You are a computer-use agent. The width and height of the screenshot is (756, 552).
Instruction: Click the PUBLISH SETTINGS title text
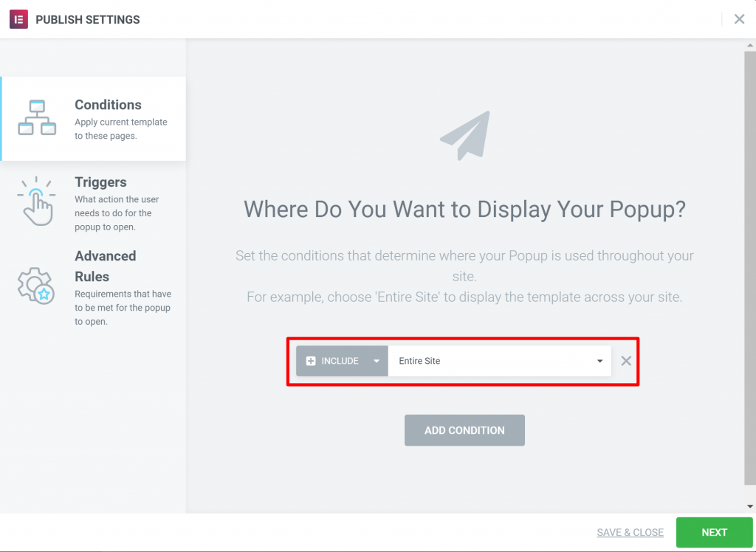(87, 19)
